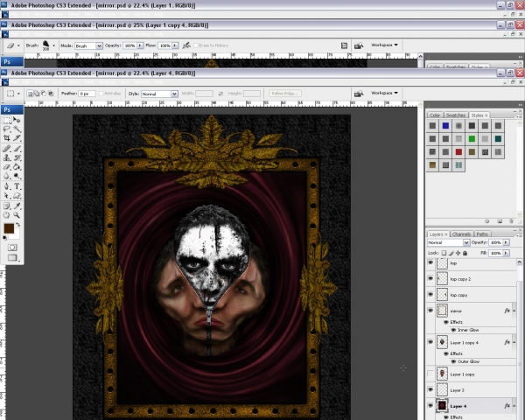Hide the 'Layer 3' layer
525x420 pixels.
(430, 389)
